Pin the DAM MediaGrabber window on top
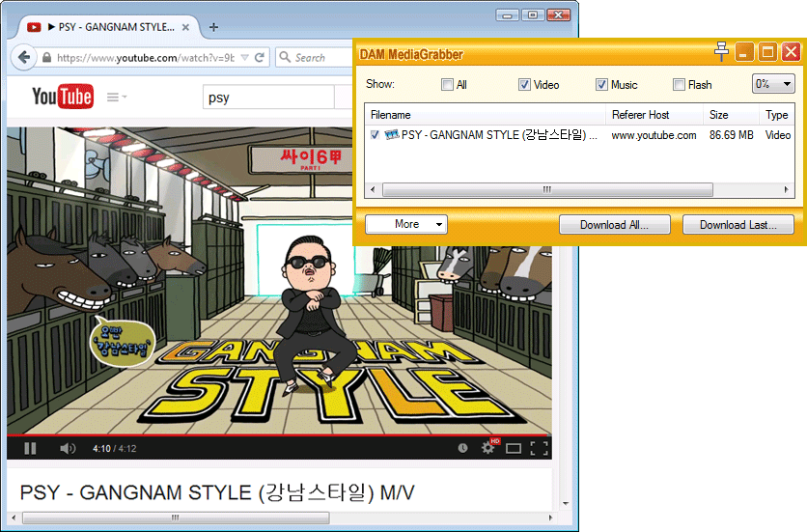Image resolution: width=807 pixels, height=532 pixels. click(x=721, y=51)
